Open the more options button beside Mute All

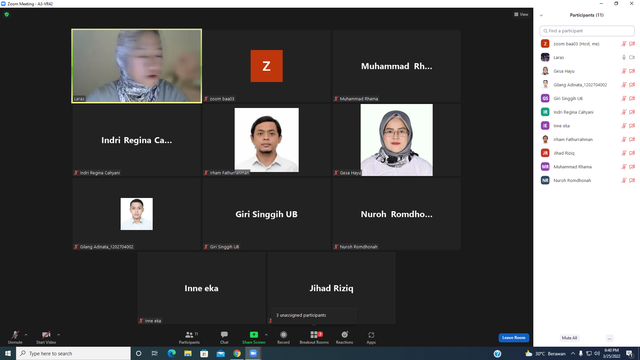pyautogui.click(x=609, y=338)
